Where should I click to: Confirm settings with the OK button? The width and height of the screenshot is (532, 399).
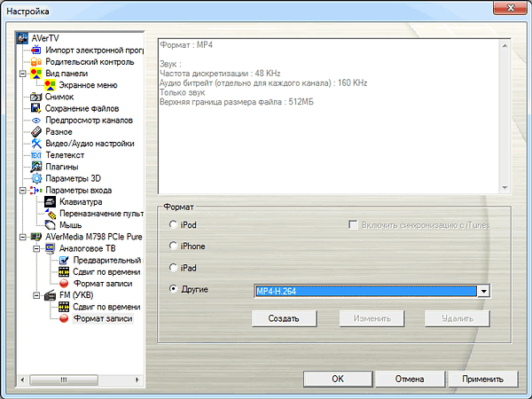(338, 379)
